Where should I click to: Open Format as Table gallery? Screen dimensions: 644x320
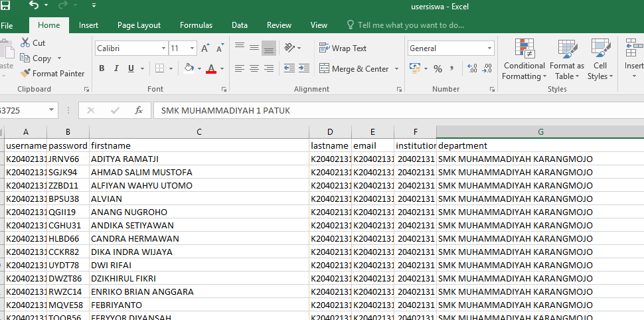pyautogui.click(x=567, y=60)
